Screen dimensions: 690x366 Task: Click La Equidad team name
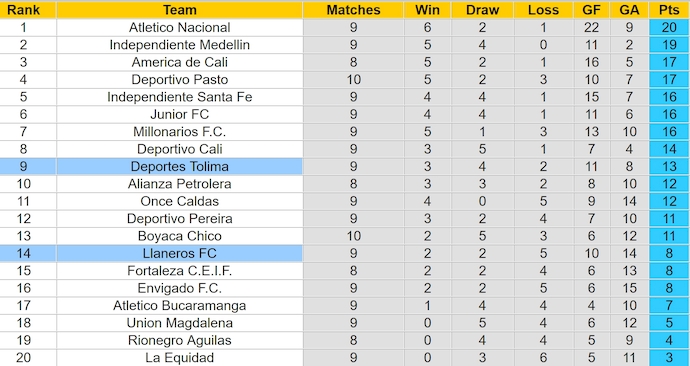[180, 358]
